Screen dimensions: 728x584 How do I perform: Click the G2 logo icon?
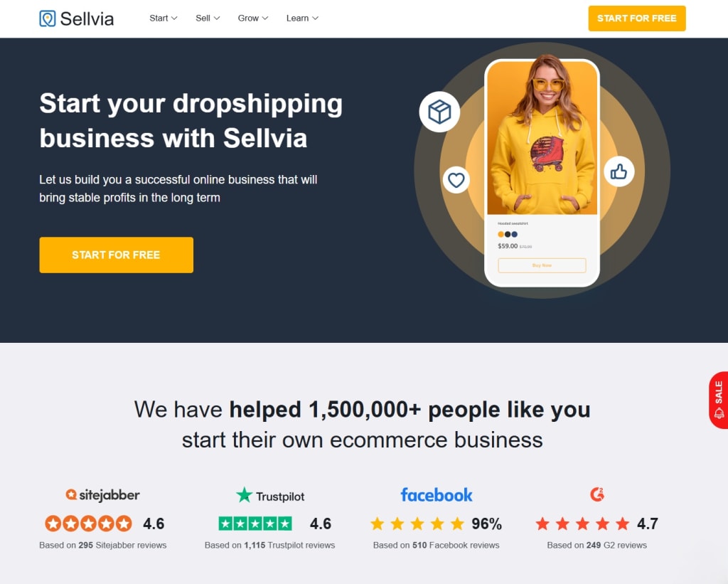pyautogui.click(x=597, y=494)
